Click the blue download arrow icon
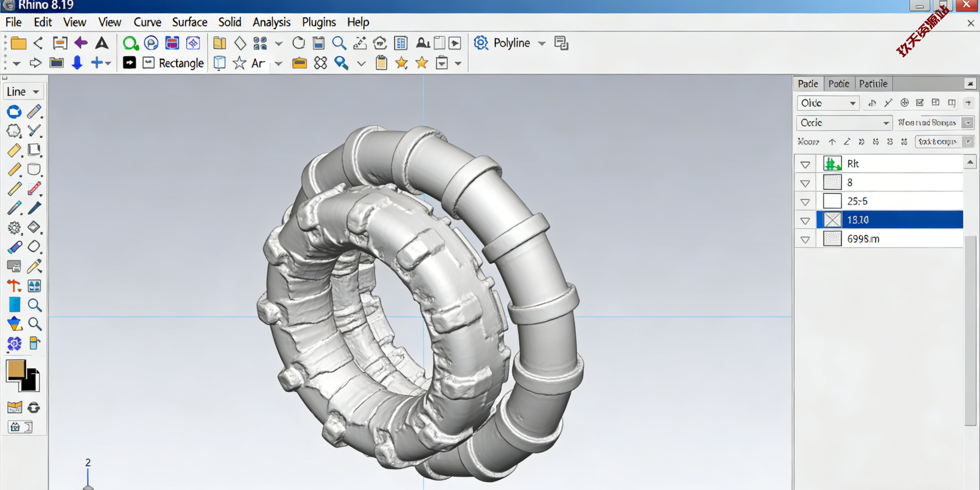980x490 pixels. (77, 63)
